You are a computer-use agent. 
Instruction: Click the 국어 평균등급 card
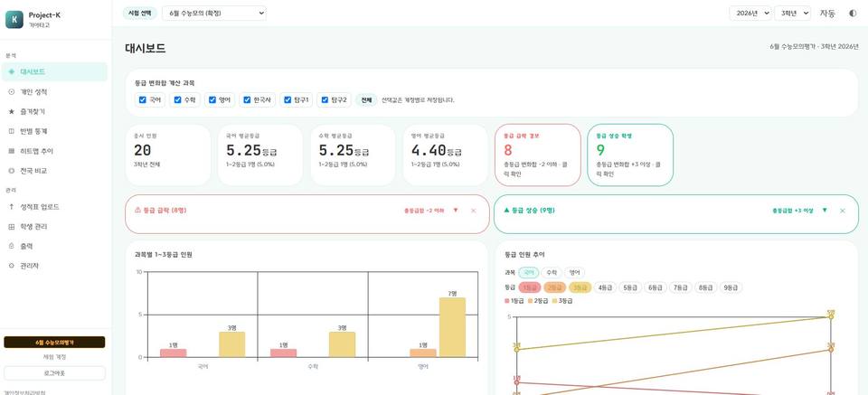(x=260, y=155)
